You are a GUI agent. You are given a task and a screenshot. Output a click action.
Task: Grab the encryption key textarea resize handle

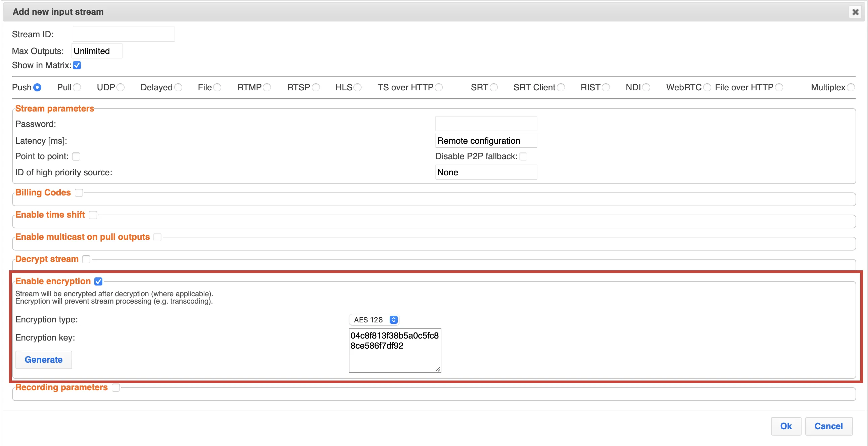[x=437, y=369]
